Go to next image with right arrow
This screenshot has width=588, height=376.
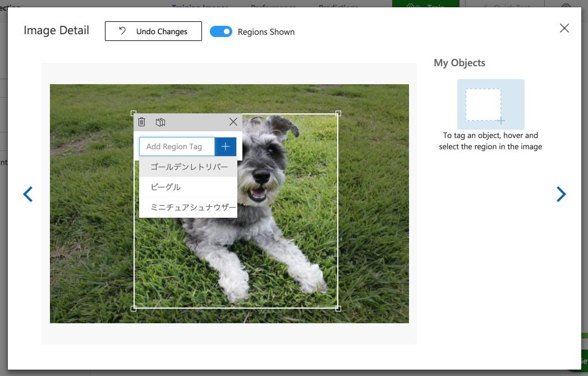(561, 194)
